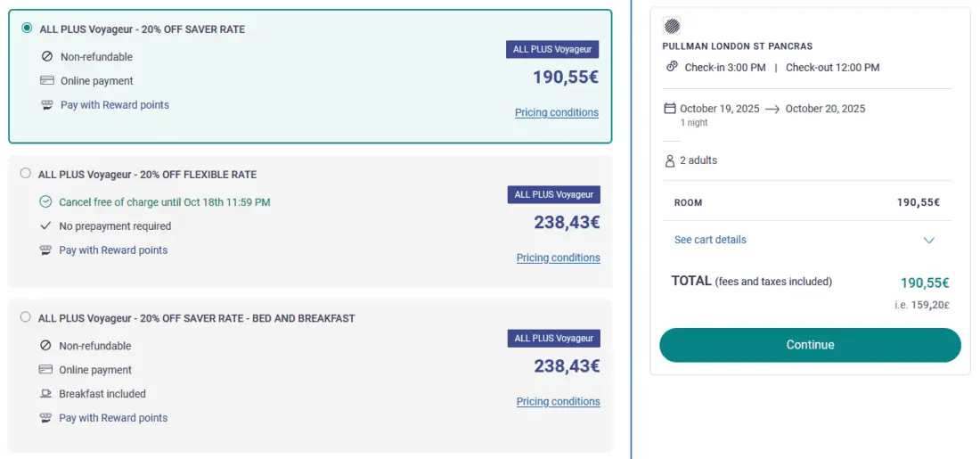Expand cart details with the chevron arrow
Screen dimensions: 980x459
929,240
